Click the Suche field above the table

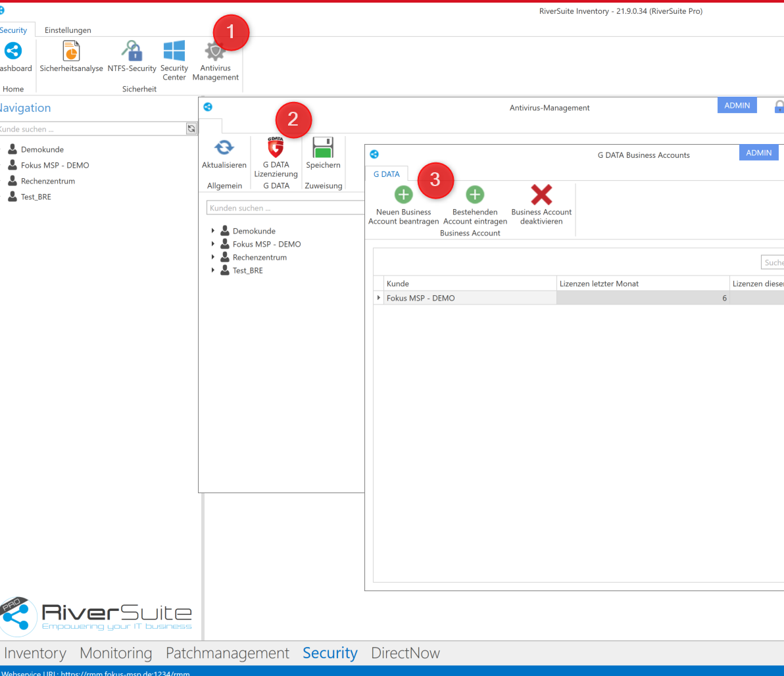point(773,262)
